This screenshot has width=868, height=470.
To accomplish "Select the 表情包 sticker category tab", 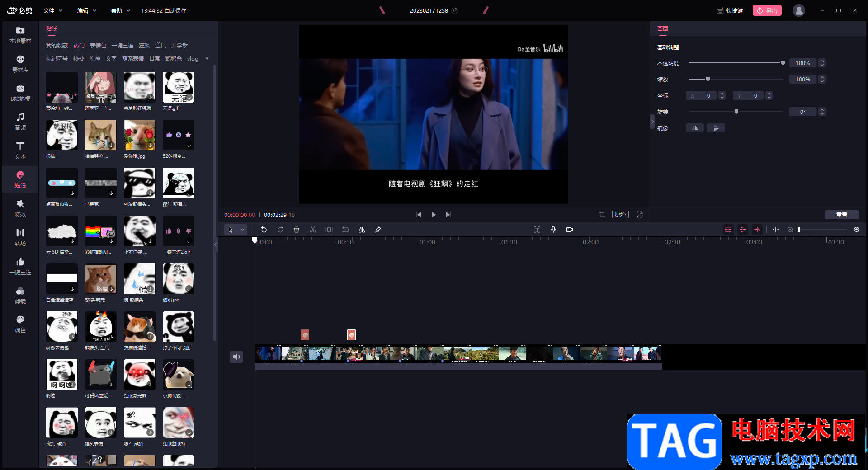I will click(x=98, y=46).
